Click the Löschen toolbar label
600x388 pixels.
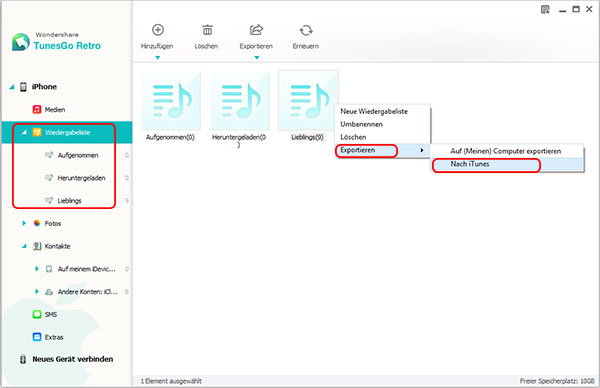(206, 46)
